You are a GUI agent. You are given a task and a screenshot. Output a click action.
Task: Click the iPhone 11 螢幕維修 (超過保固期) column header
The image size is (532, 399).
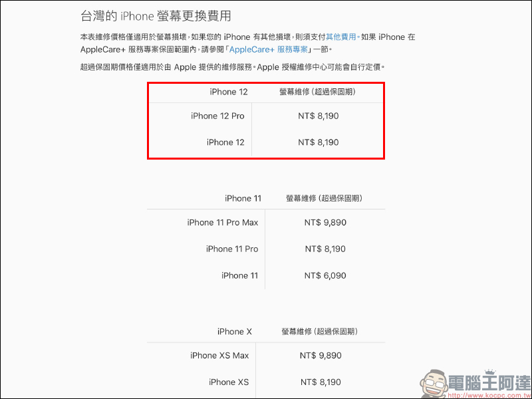324,198
